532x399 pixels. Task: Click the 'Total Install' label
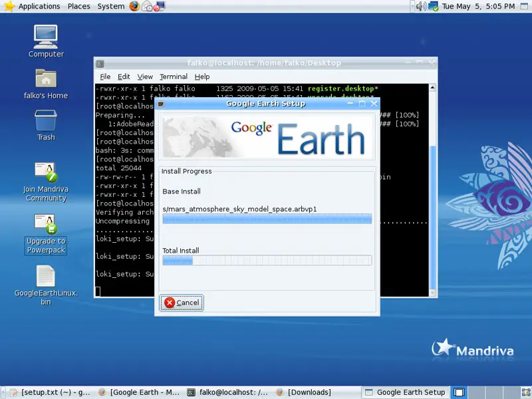click(181, 251)
